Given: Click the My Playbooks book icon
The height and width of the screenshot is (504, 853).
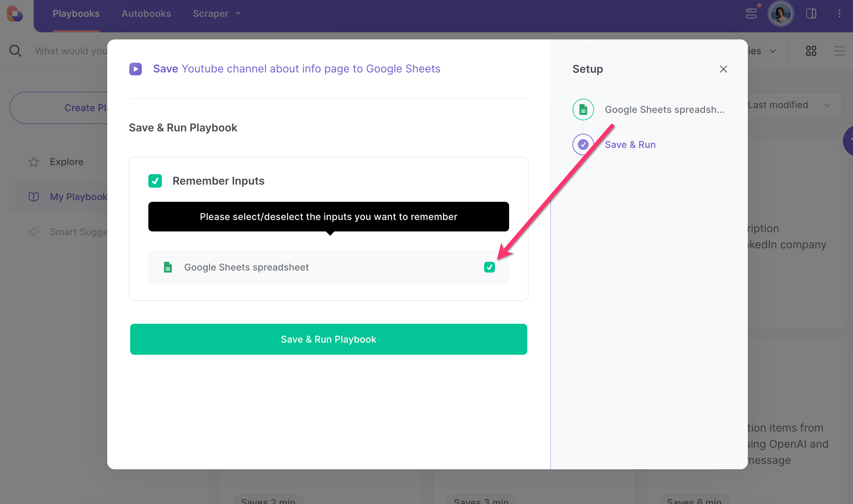Looking at the screenshot, I should click(x=34, y=197).
